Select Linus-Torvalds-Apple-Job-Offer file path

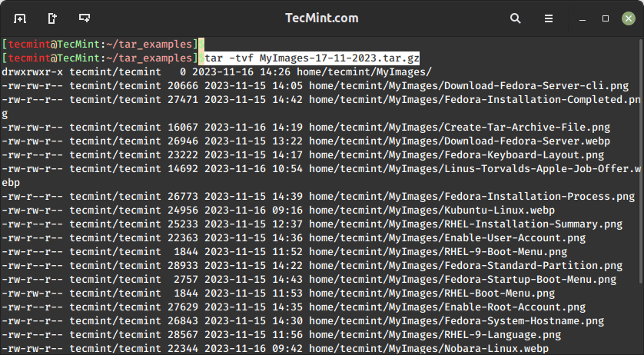point(474,169)
